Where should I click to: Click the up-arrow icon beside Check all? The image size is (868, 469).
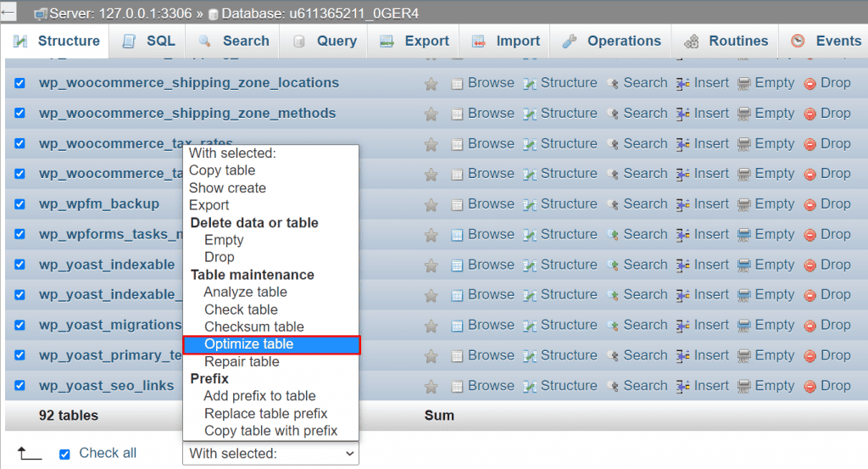point(29,454)
